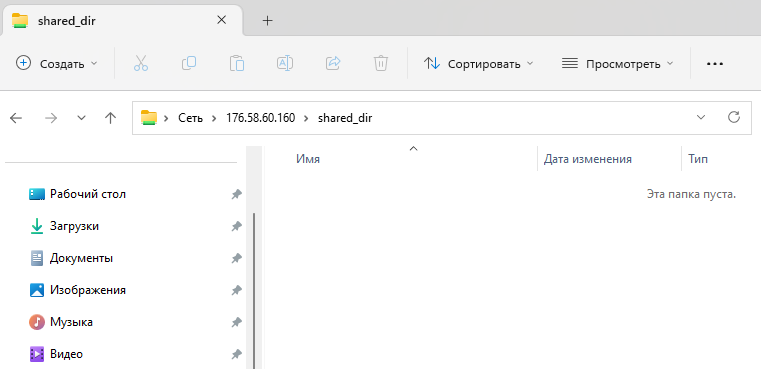Open recent locations dropdown arrow

pos(82,118)
